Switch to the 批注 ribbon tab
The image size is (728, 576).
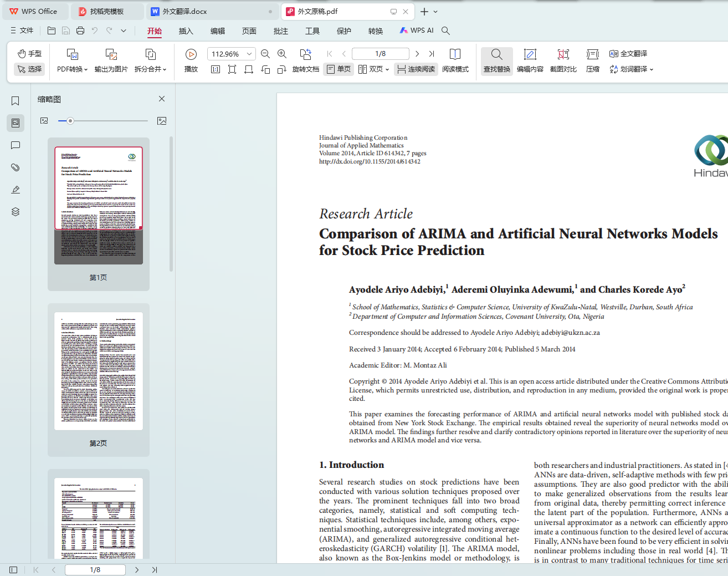point(281,31)
